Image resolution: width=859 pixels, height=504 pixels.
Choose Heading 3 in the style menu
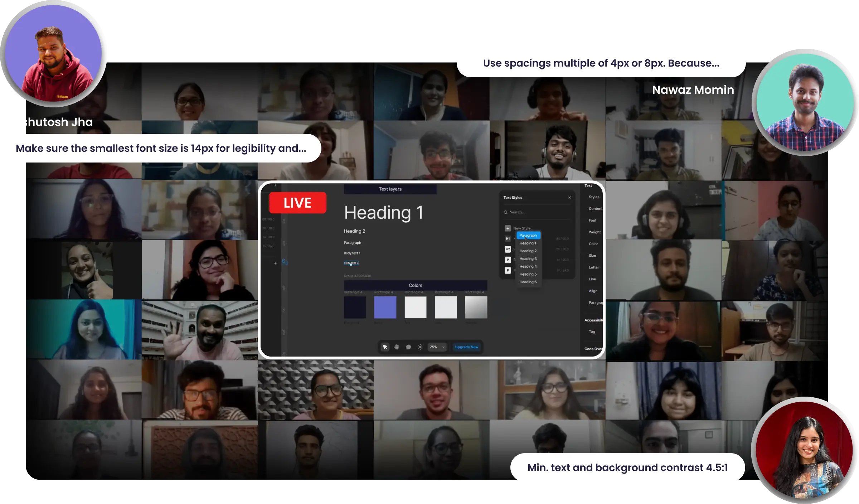[x=528, y=258]
